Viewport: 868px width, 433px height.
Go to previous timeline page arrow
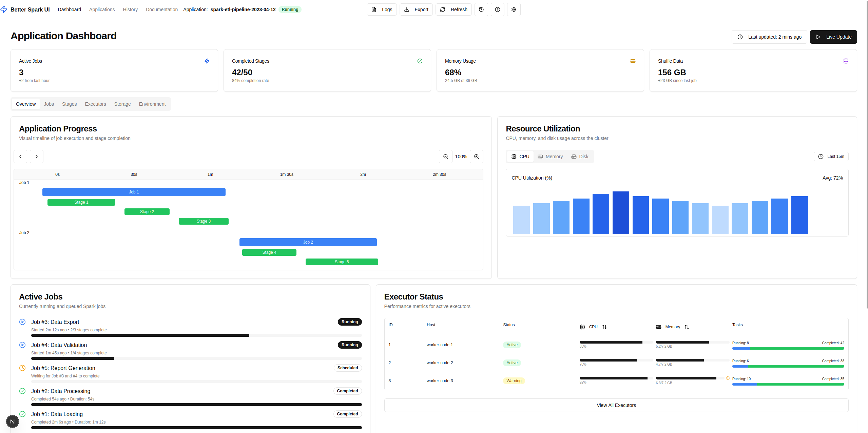click(20, 157)
